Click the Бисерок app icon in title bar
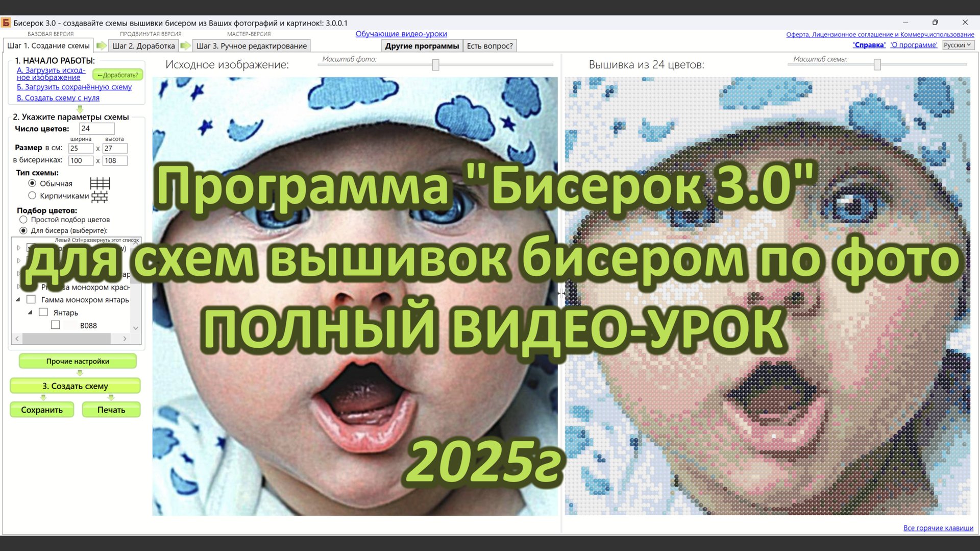This screenshot has height=551, width=980. coord(6,22)
